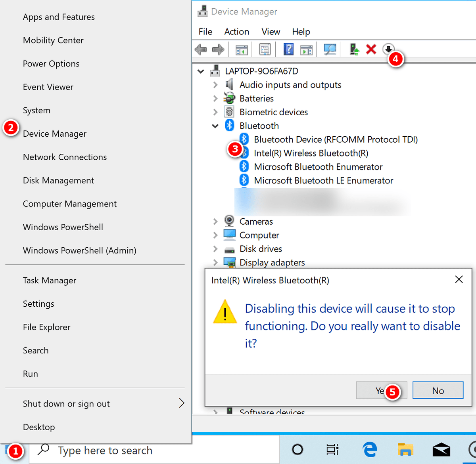Click the search box on the taskbar
This screenshot has width=476, height=464.
[119, 450]
